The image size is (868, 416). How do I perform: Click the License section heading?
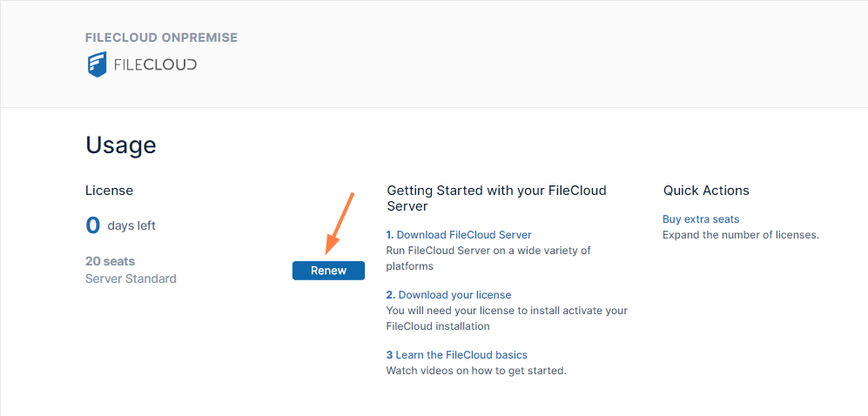coord(109,191)
